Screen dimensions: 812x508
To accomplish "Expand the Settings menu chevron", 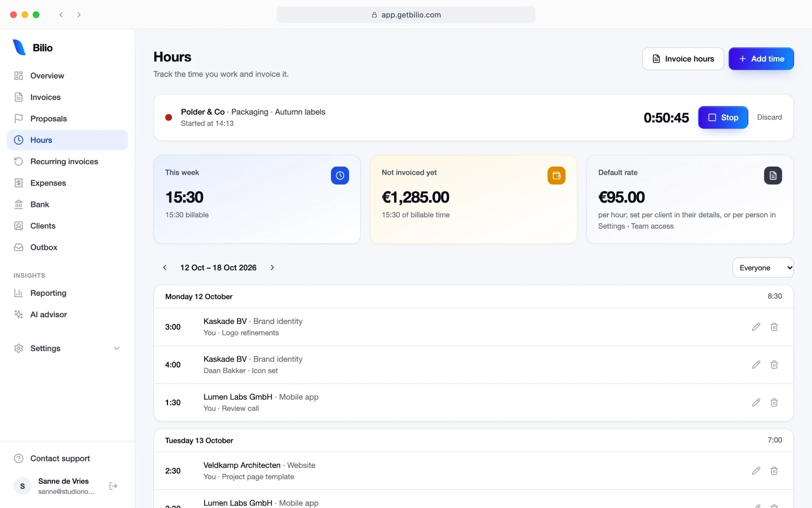I will [x=117, y=348].
